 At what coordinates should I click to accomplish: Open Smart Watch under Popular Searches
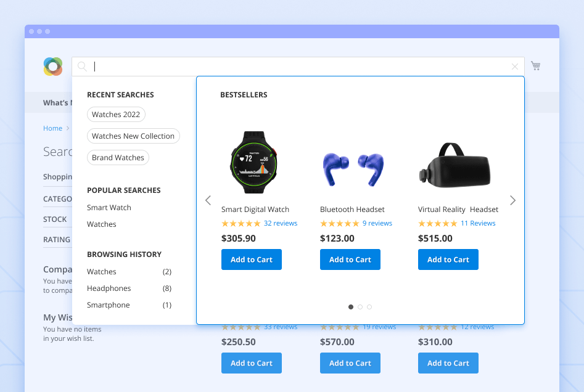point(109,207)
